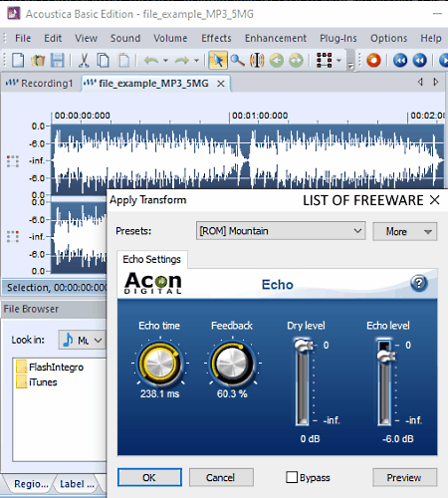
Task: Enable the Bypass checkbox
Action: point(292,477)
